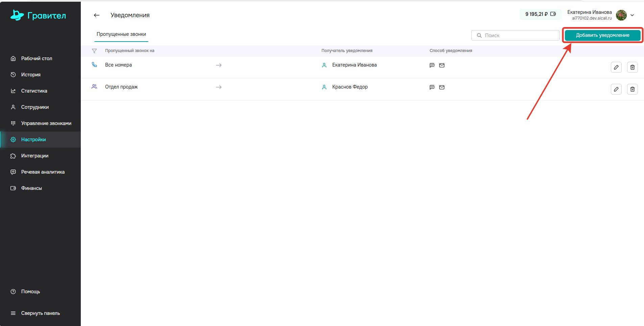Viewport: 644px width, 326px height.
Task: Delete the Отдел продаж notification row
Action: (632, 89)
